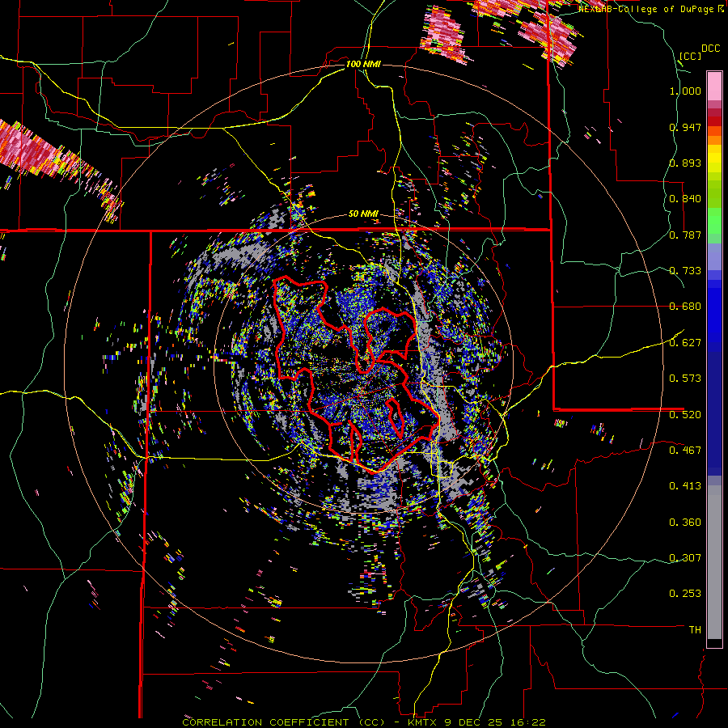
Task: Click the 1.000 legend value
Action: click(685, 91)
